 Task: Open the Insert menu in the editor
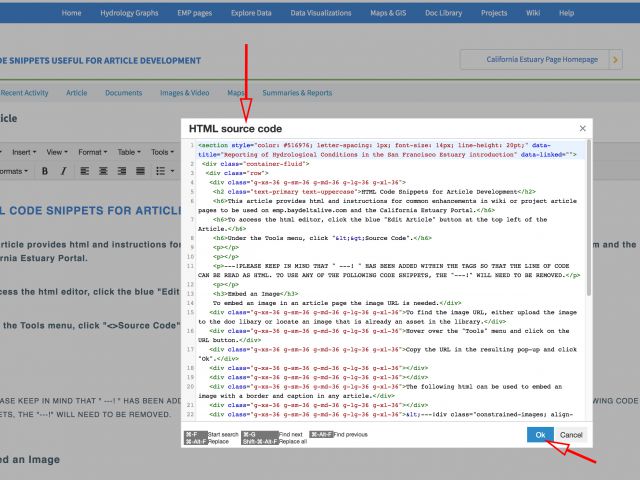[24, 152]
